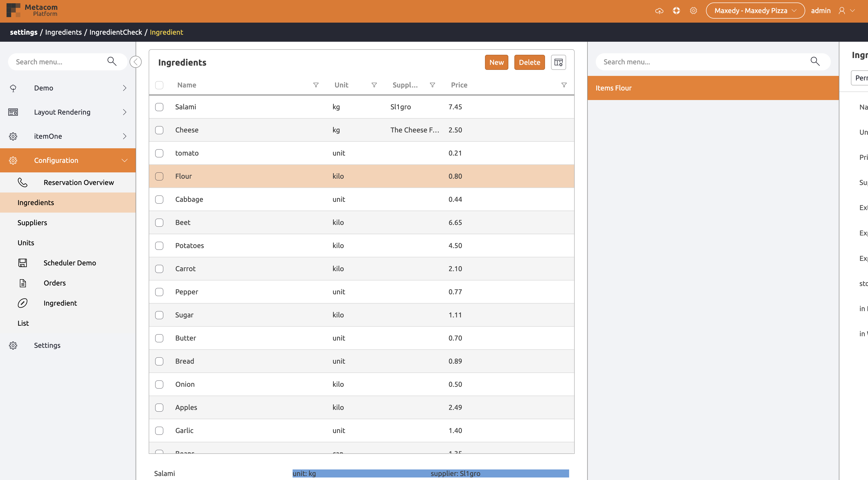The width and height of the screenshot is (868, 480).
Task: Click the cloud upload icon in header
Action: [x=659, y=11]
